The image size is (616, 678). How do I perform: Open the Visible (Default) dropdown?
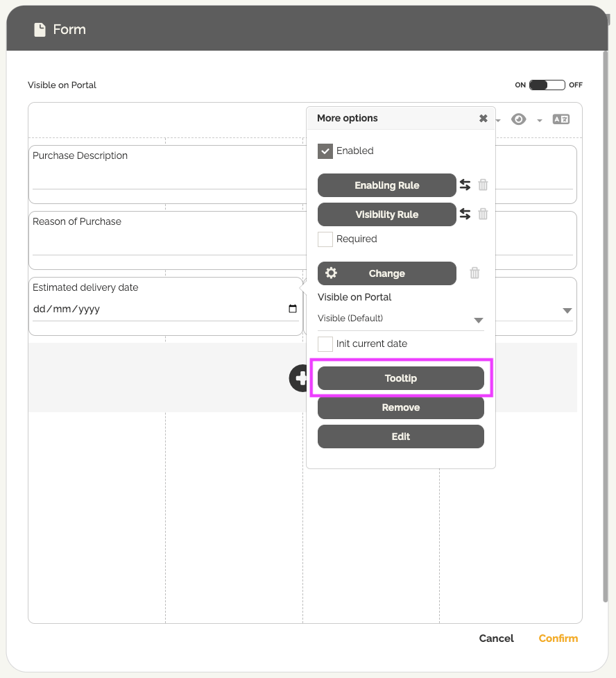(400, 319)
